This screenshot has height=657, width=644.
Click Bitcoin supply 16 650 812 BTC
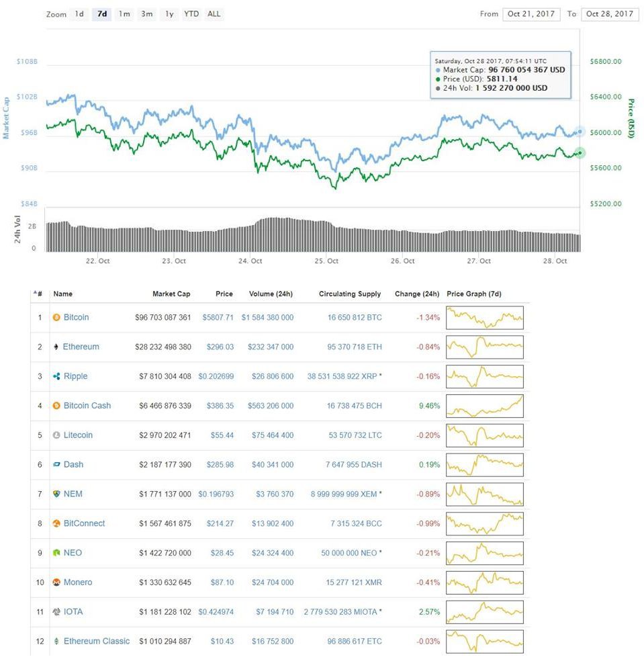tap(355, 318)
